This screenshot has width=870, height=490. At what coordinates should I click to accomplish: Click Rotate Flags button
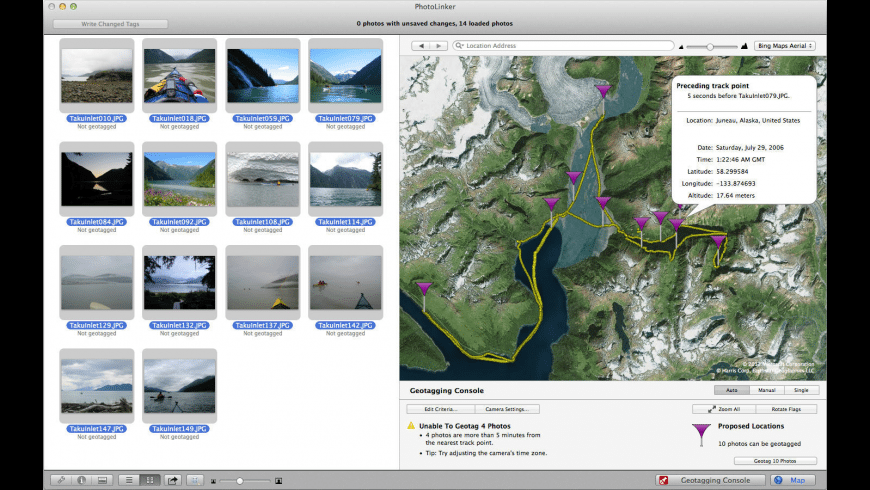786,409
